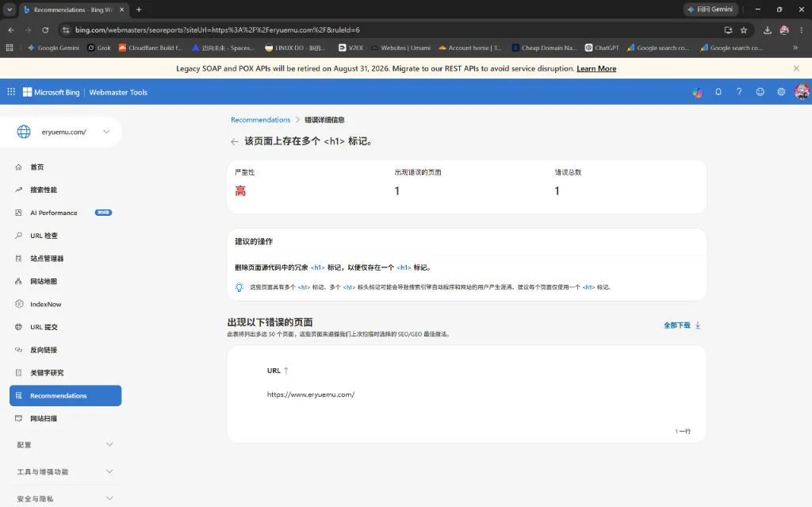Bookmark page with star icon

point(744,30)
